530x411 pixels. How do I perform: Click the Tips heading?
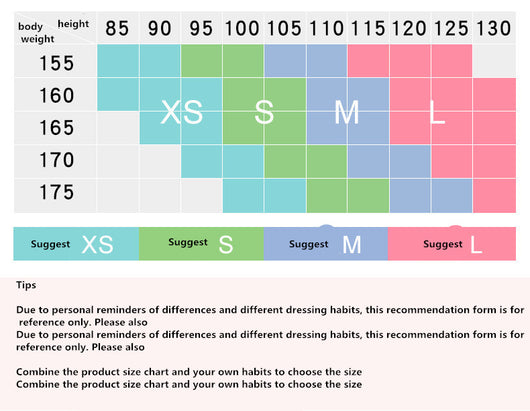pos(26,285)
